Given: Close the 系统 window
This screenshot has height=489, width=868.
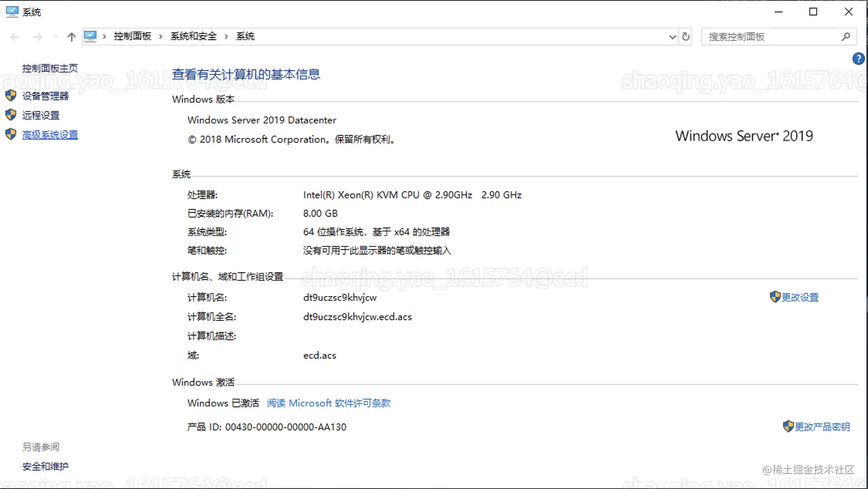Looking at the screenshot, I should (x=848, y=11).
